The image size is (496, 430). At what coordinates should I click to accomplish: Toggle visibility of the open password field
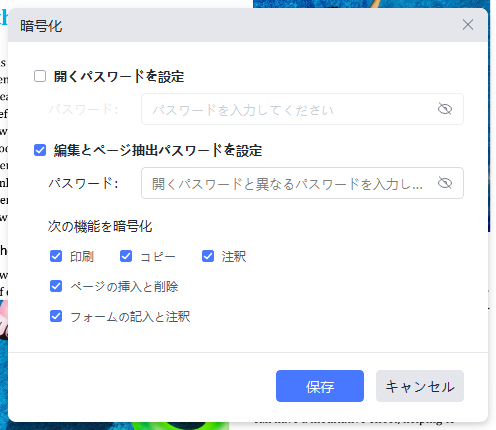[445, 109]
